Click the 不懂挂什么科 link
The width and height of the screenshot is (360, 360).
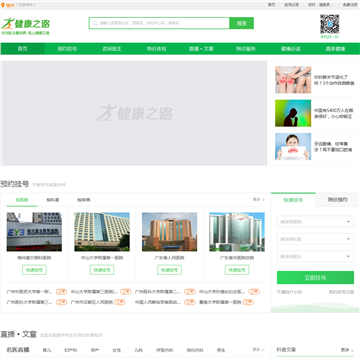click(290, 292)
